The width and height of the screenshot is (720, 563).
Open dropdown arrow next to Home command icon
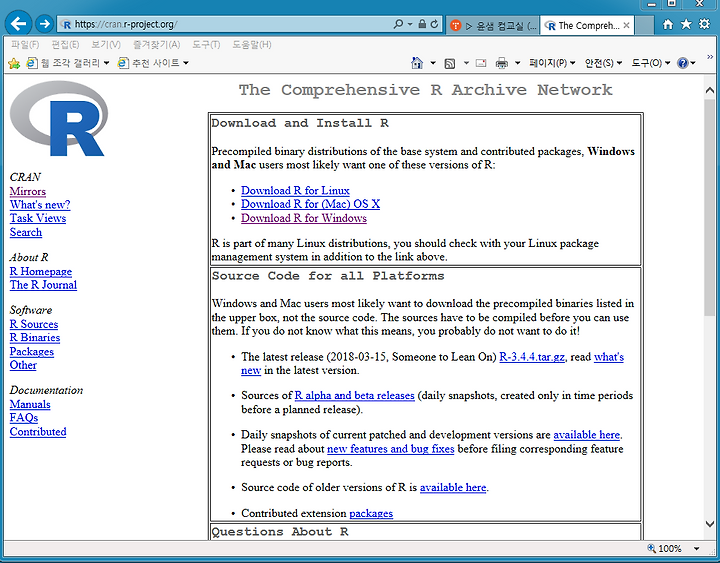[433, 63]
